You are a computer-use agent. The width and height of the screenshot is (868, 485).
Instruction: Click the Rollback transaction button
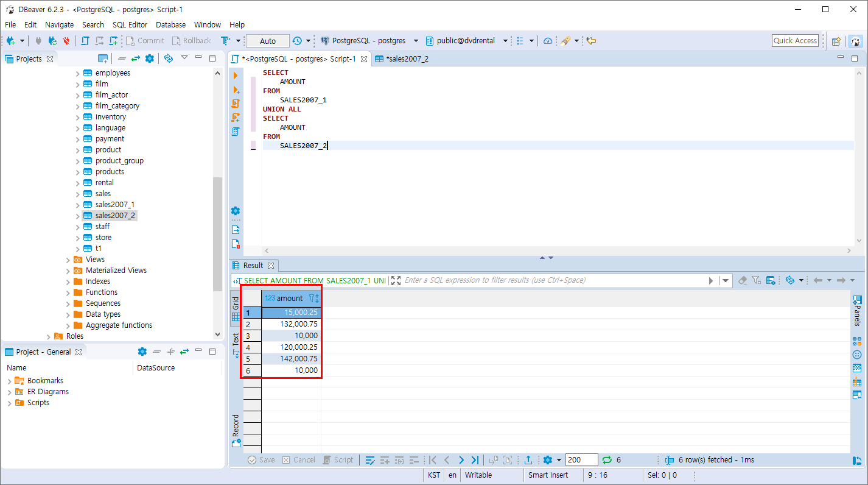191,41
